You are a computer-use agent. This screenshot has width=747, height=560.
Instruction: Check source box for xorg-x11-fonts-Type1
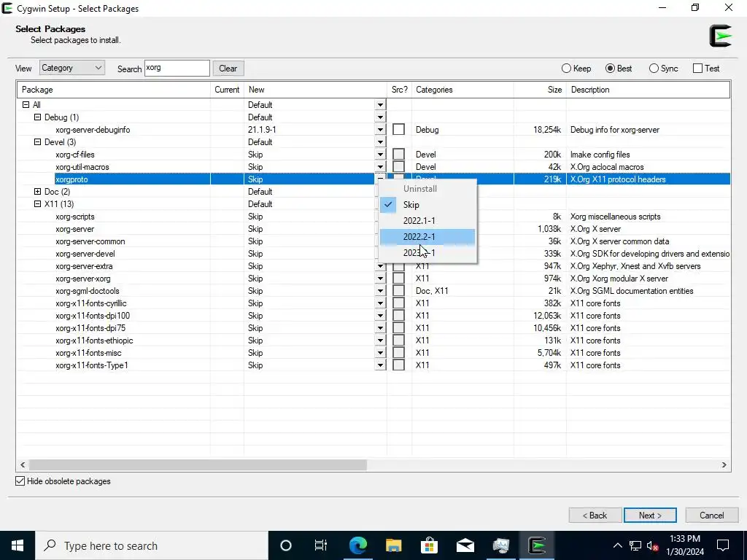tap(399, 365)
